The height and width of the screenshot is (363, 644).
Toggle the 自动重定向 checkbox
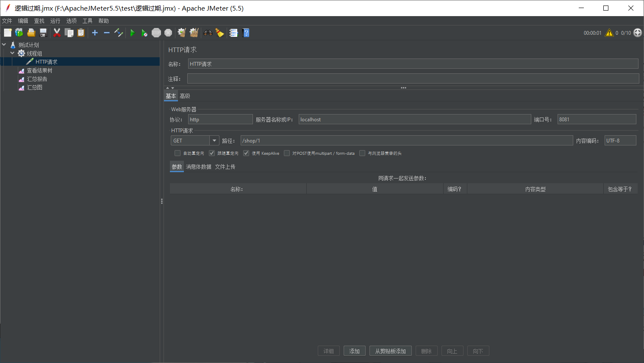point(178,153)
